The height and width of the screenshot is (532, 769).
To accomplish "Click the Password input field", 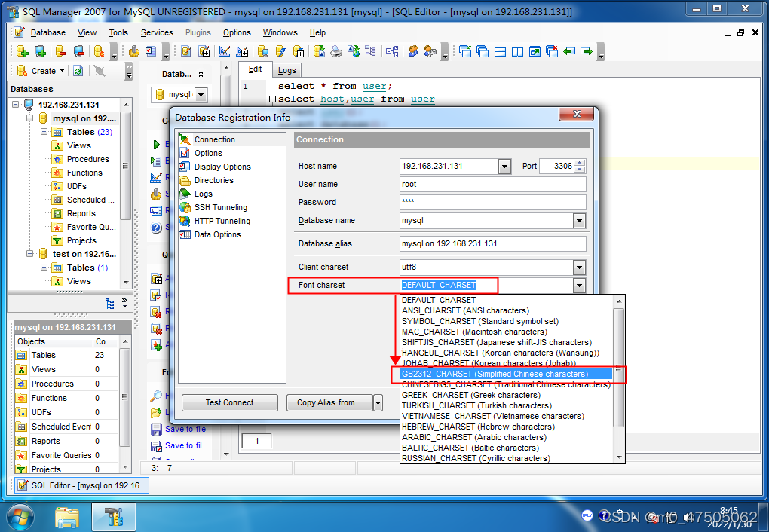I will (493, 202).
